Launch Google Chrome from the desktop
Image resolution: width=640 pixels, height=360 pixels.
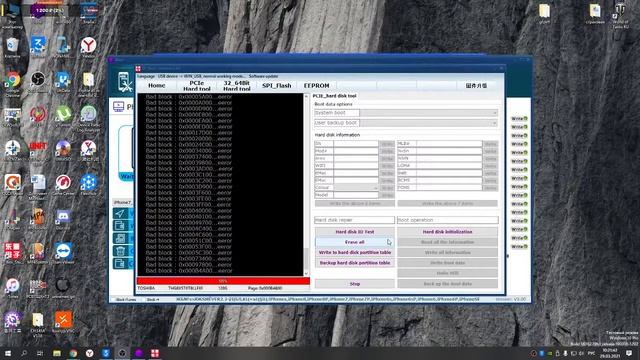coord(12,81)
